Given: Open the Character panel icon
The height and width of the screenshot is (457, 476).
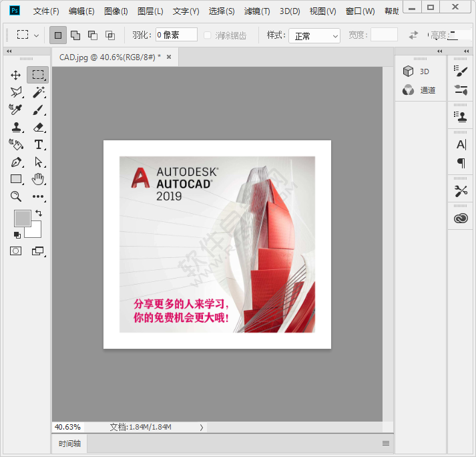Looking at the screenshot, I should (x=461, y=144).
